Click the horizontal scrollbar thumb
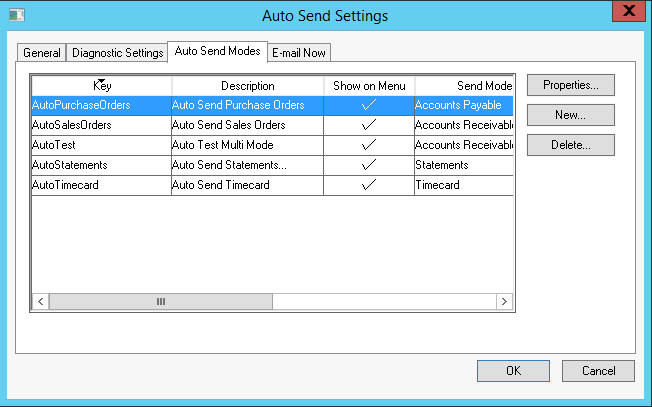 click(160, 301)
